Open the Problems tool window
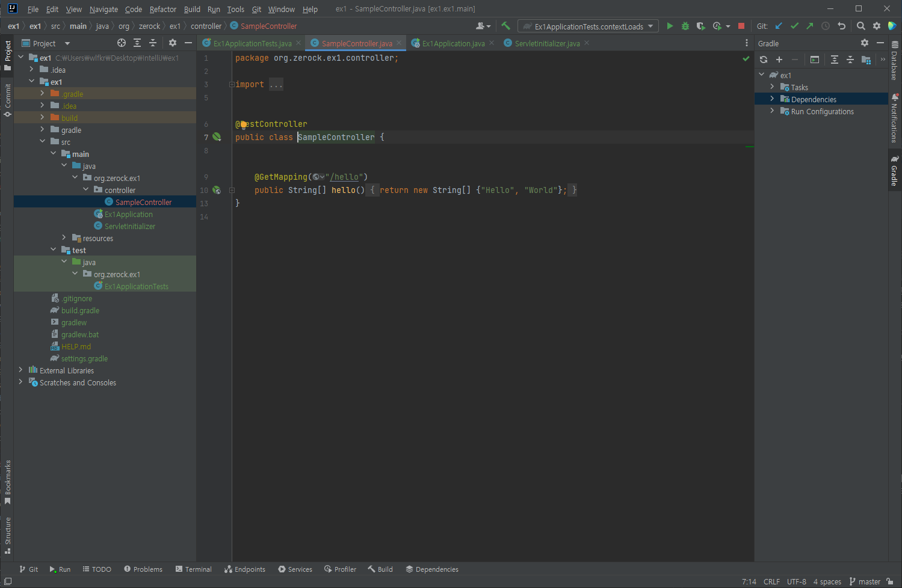The width and height of the screenshot is (902, 588). [x=143, y=569]
